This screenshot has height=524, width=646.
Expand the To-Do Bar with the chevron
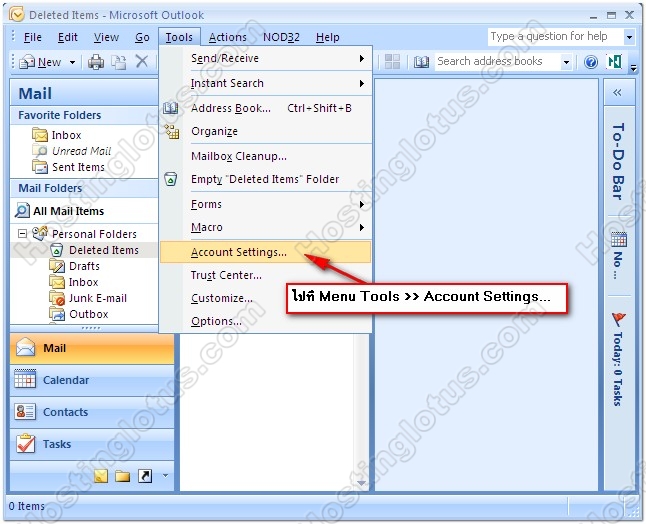pos(617,93)
